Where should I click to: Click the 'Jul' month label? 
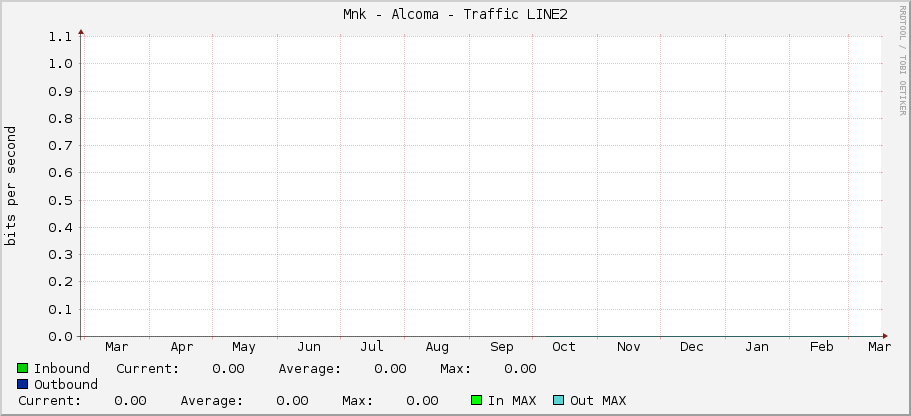372,347
